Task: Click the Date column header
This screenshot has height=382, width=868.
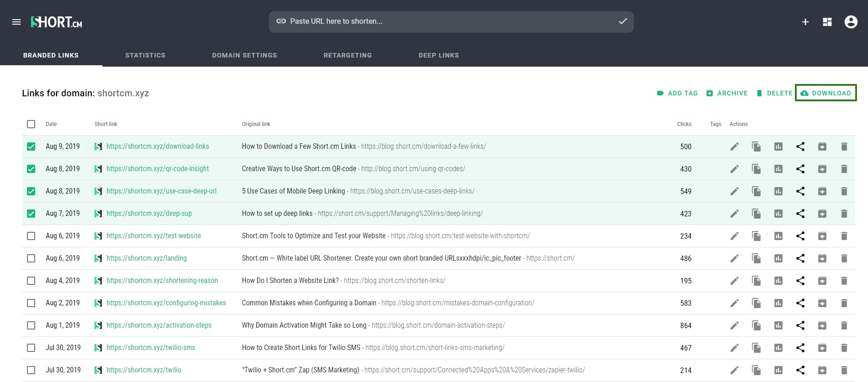Action: 51,124
